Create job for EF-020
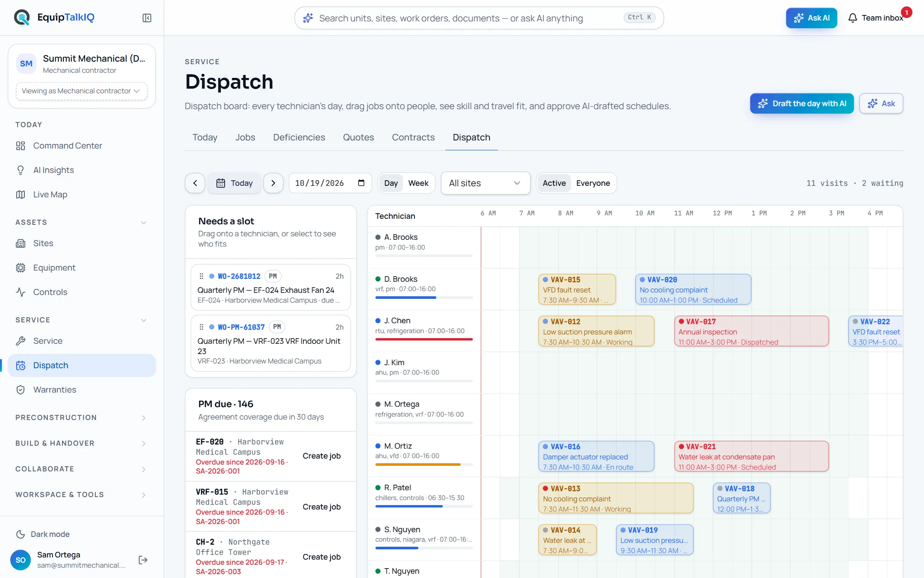 point(322,456)
